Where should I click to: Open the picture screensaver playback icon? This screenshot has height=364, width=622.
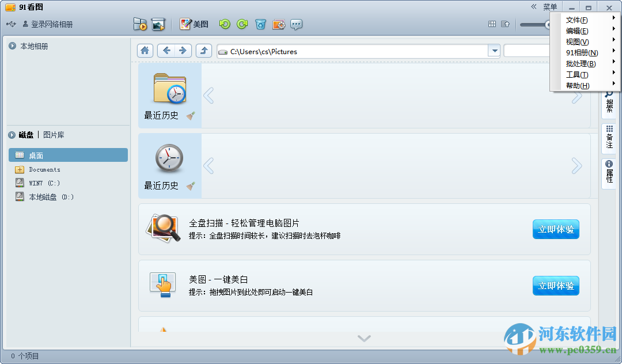(158, 24)
